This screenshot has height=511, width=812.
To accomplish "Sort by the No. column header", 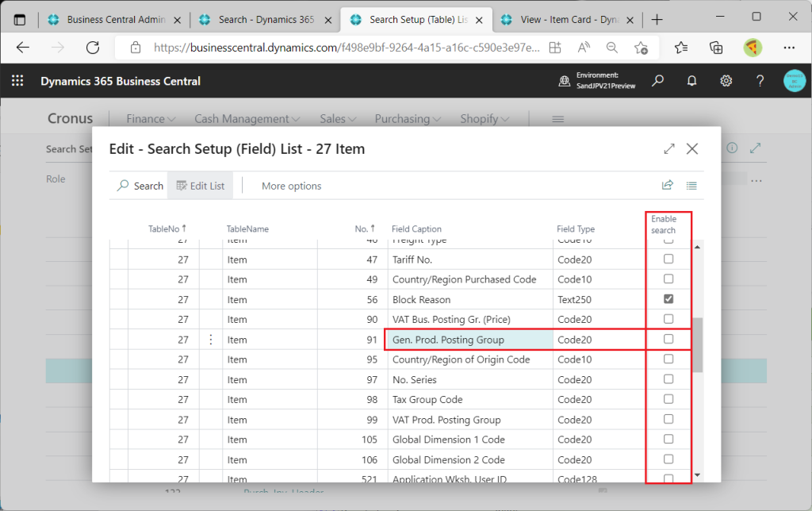I will coord(365,229).
